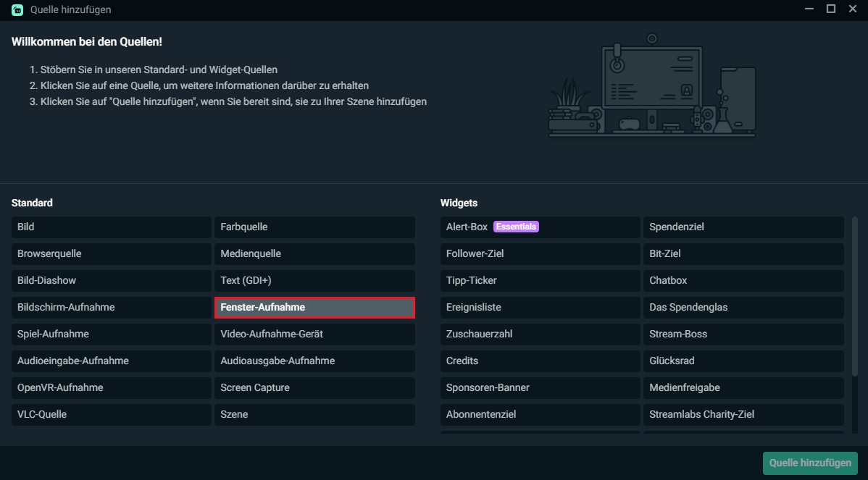Choose the Szene source
Image resolution: width=868 pixels, height=480 pixels.
[x=314, y=414]
